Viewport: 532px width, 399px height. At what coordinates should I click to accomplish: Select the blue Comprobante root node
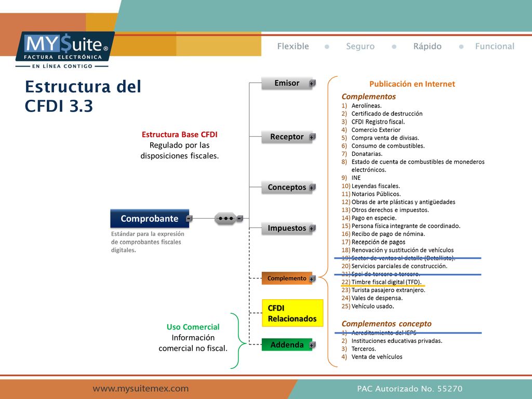150,219
